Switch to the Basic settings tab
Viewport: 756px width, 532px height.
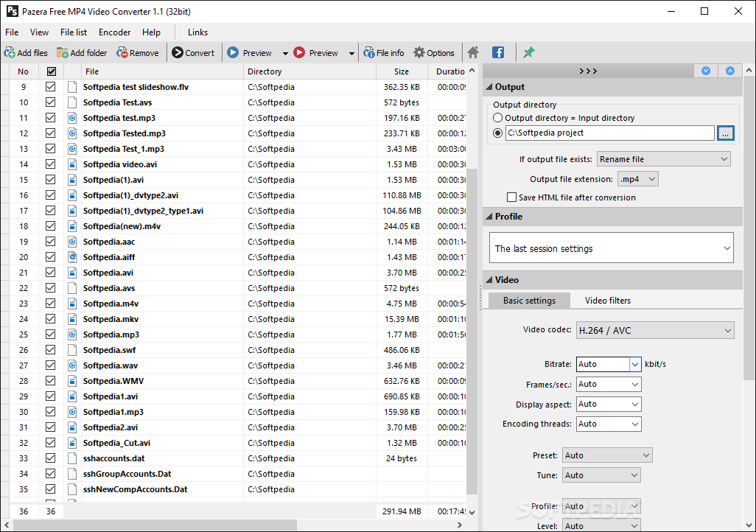coord(529,301)
